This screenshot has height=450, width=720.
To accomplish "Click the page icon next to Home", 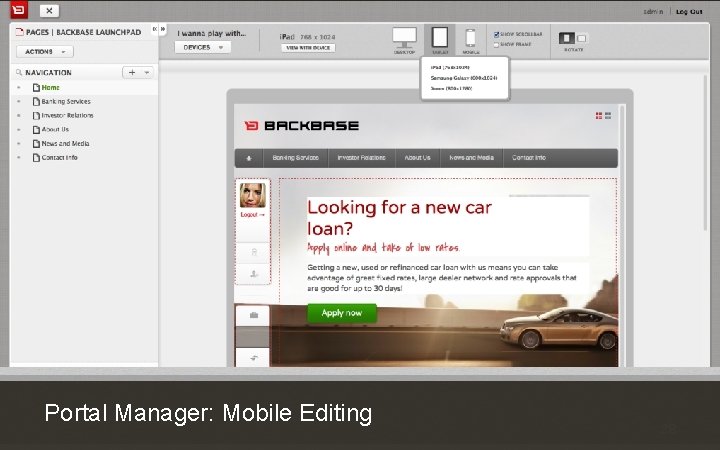I will click(x=36, y=87).
